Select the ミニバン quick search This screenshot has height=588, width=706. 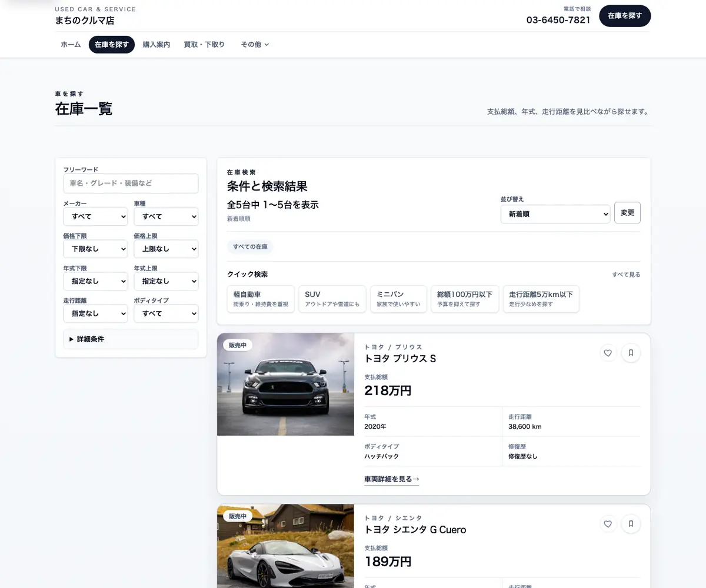tap(399, 299)
